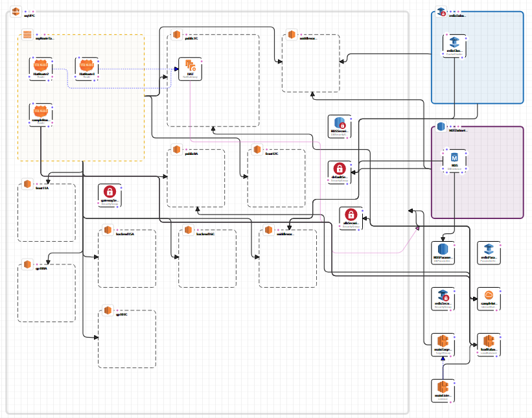The image size is (532, 418).
Task: Click the redisSubnet group icon
Action: [441, 12]
